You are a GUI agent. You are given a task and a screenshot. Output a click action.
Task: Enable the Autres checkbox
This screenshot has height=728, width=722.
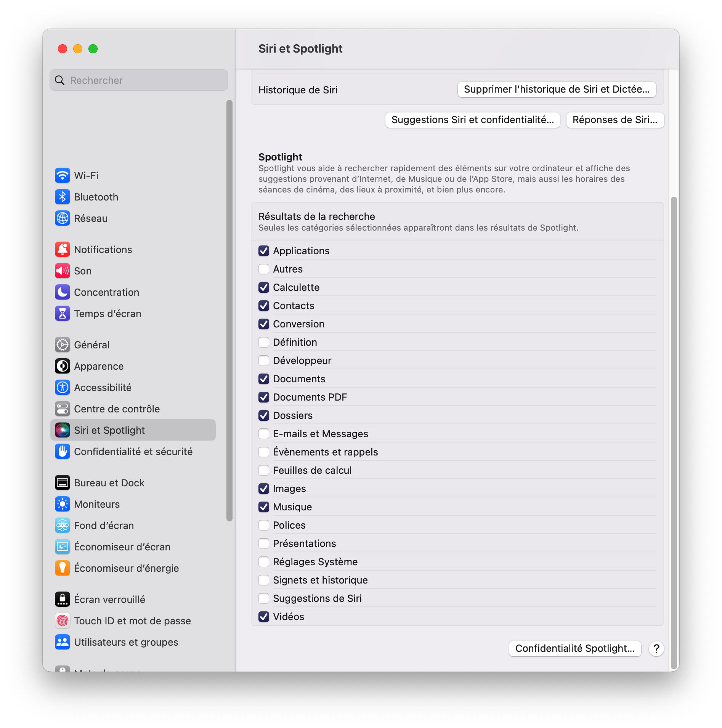point(264,269)
